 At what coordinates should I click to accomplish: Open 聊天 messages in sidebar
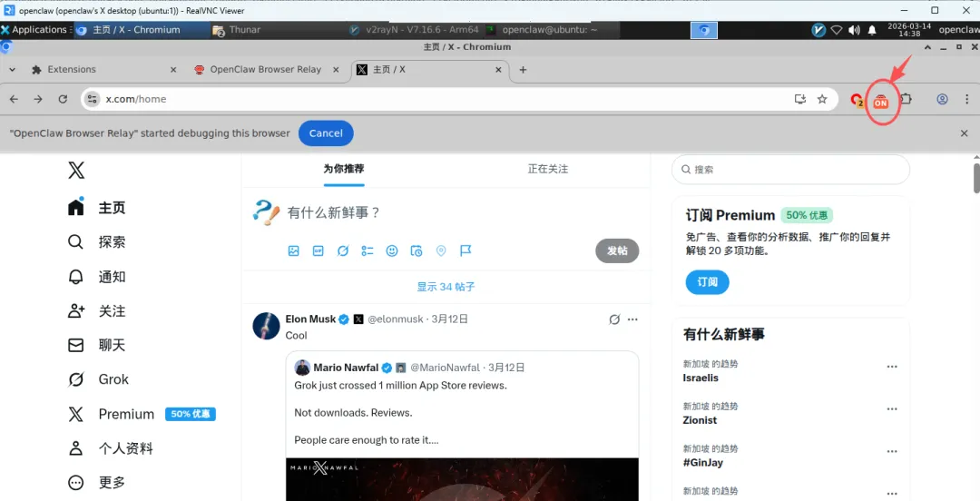(97, 345)
